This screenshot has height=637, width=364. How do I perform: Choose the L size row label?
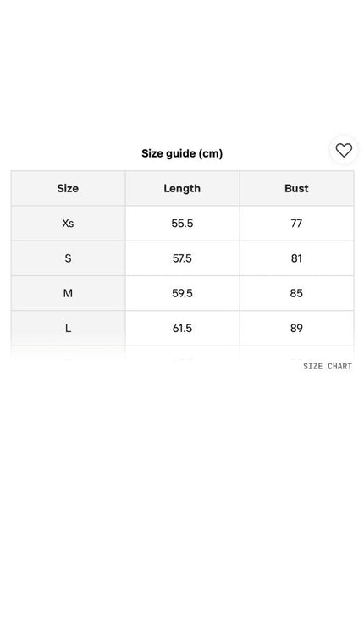(68, 328)
